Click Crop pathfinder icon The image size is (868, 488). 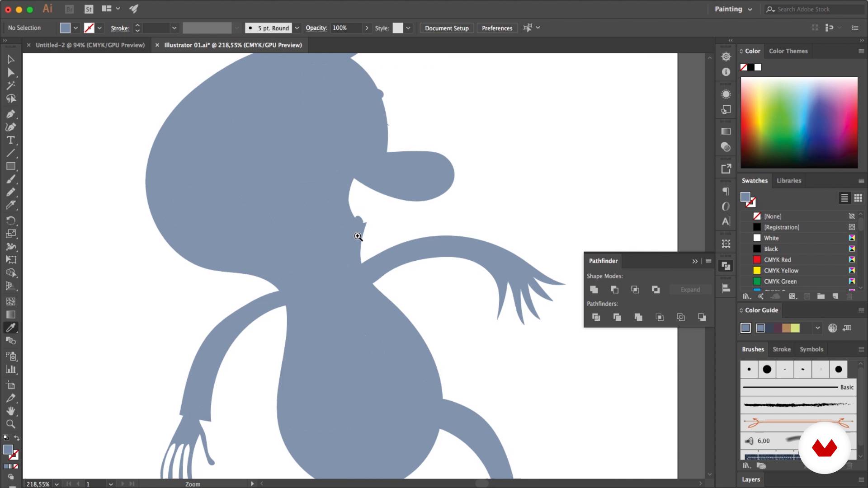pos(660,317)
